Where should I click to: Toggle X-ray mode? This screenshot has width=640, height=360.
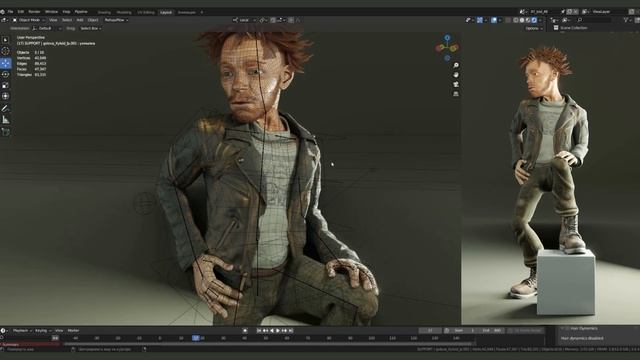(x=508, y=20)
